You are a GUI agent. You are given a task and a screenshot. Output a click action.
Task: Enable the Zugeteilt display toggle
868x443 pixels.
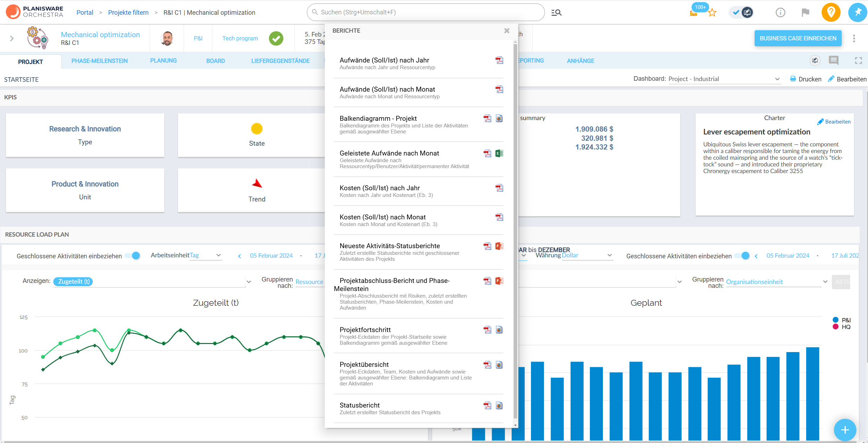coord(74,282)
